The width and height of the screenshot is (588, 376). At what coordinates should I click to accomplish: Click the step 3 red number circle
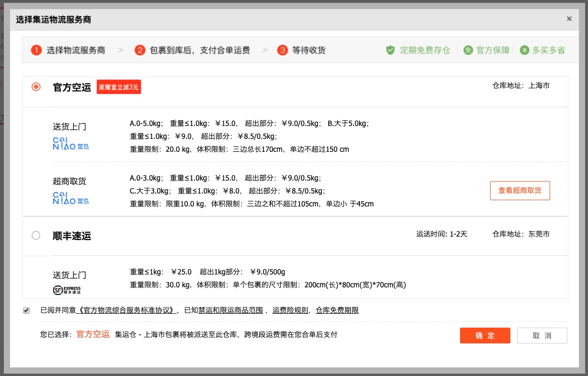[282, 50]
